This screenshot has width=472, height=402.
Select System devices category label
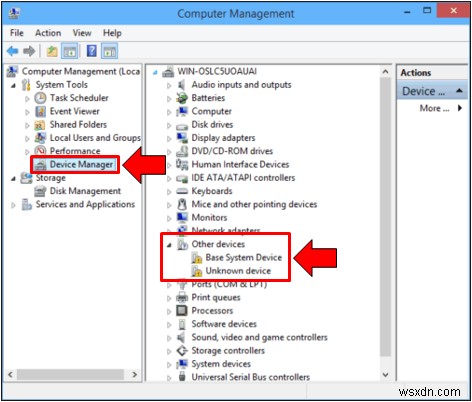pos(221,364)
